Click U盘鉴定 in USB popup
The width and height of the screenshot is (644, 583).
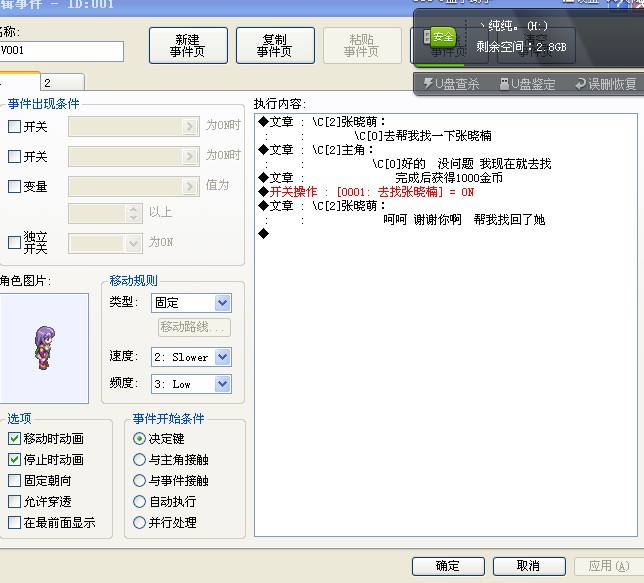pos(527,84)
